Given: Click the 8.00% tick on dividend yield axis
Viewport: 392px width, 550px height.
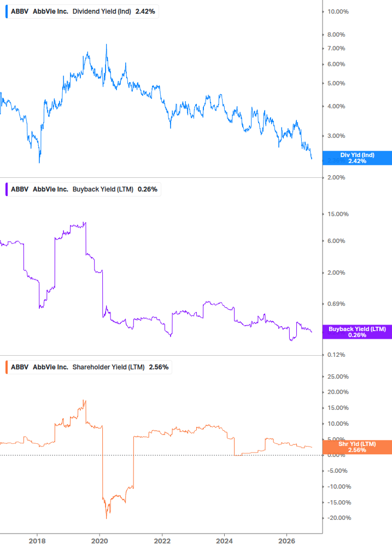Looking at the screenshot, I should (336, 34).
